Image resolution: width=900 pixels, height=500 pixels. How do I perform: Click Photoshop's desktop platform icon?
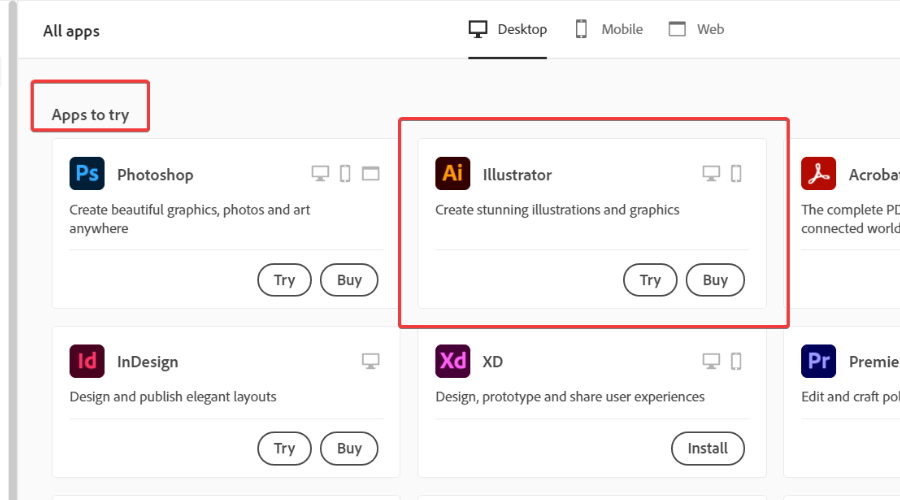coord(320,173)
